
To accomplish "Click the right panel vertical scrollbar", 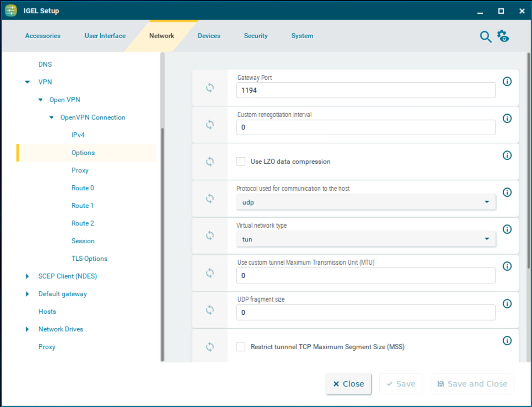I will 528,162.
